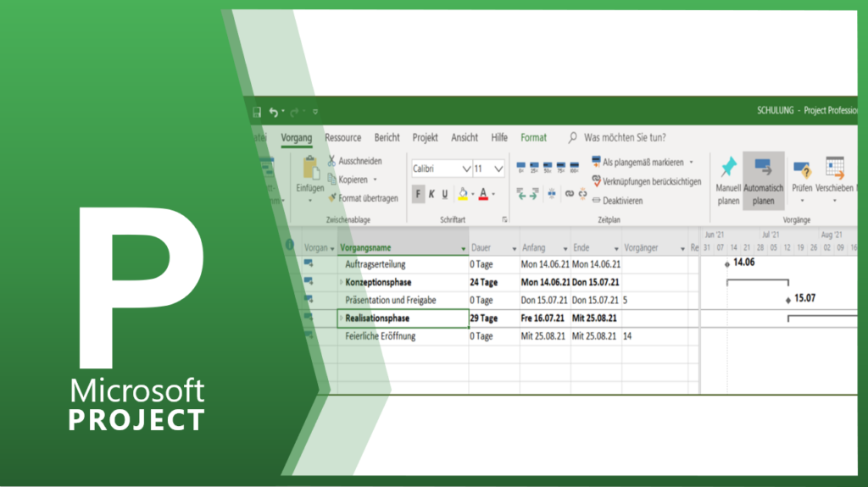Viewport: 868px width, 487px height.
Task: Click Format übertragen brush button
Action: point(363,198)
